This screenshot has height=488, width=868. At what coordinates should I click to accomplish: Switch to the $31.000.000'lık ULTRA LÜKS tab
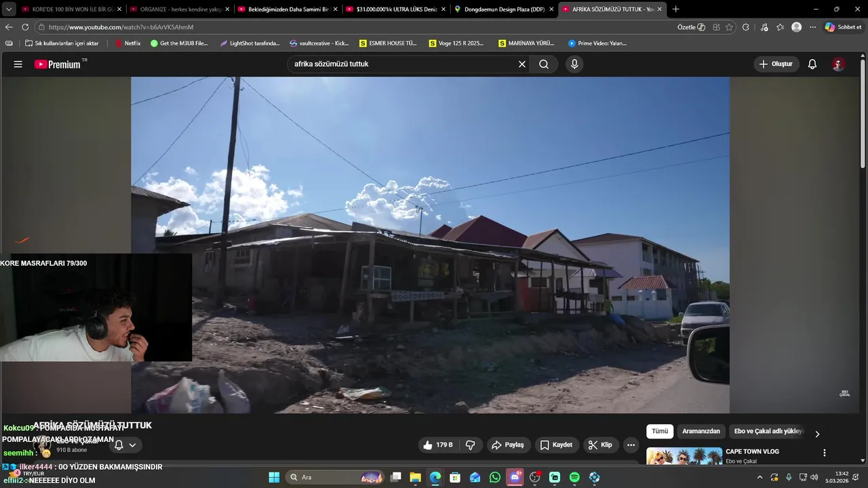(396, 9)
